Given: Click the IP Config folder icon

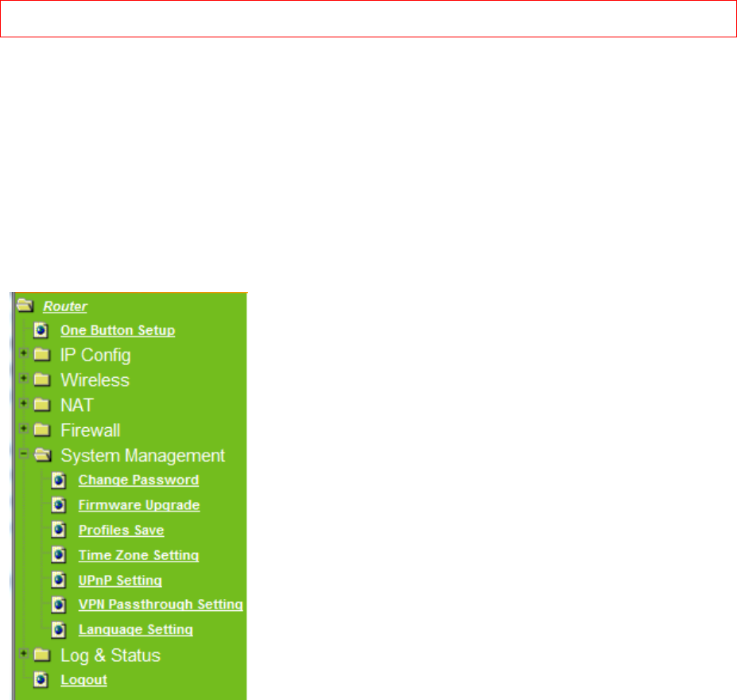Looking at the screenshot, I should coord(42,355).
